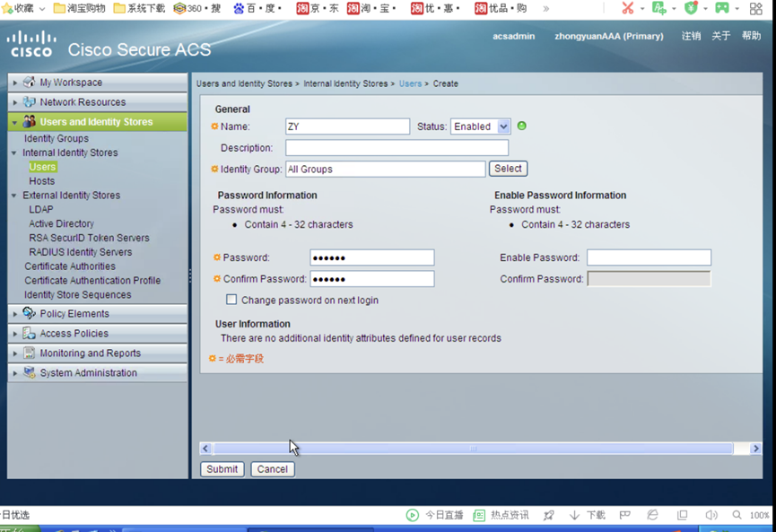Viewport: 776px width, 532px height.
Task: Click the Enable Password input field
Action: click(649, 257)
